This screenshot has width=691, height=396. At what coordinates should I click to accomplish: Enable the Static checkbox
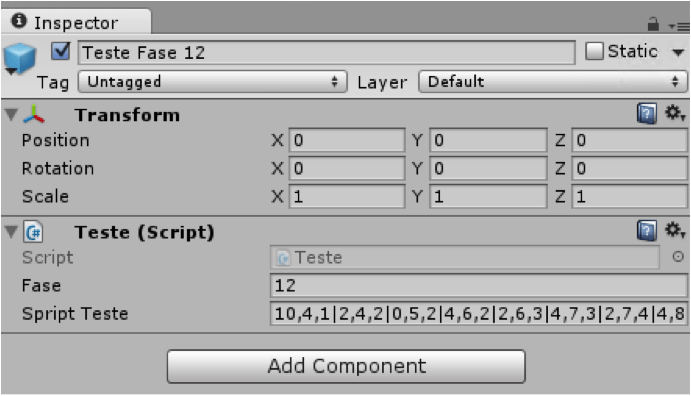pyautogui.click(x=594, y=51)
